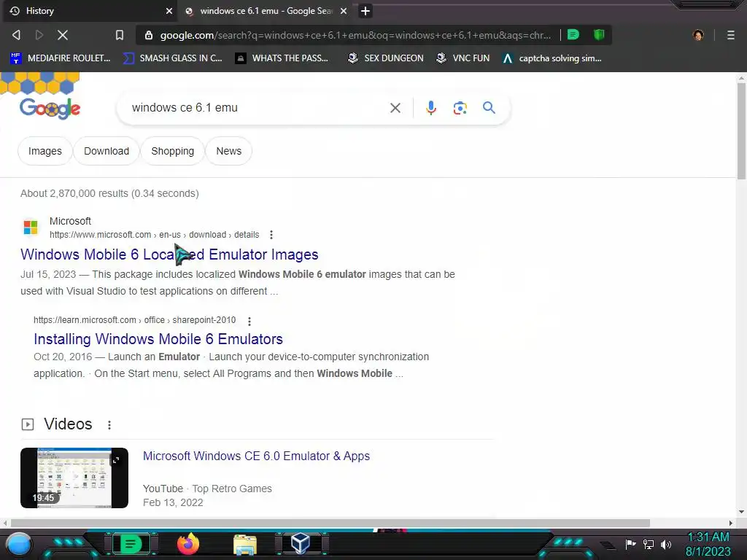Filter results by Download
Image resolution: width=747 pixels, height=560 pixels.
[x=107, y=151]
